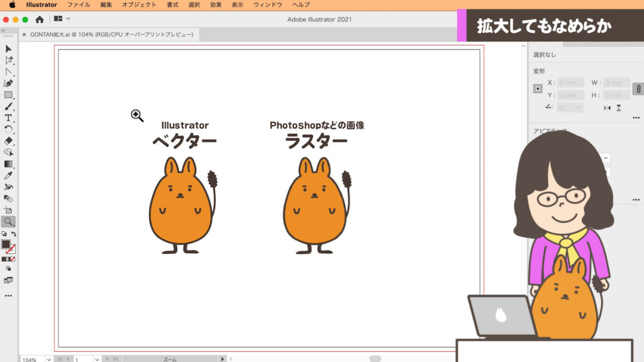Select the black arrow Selection tool
The height and width of the screenshot is (362, 644).
[9, 49]
